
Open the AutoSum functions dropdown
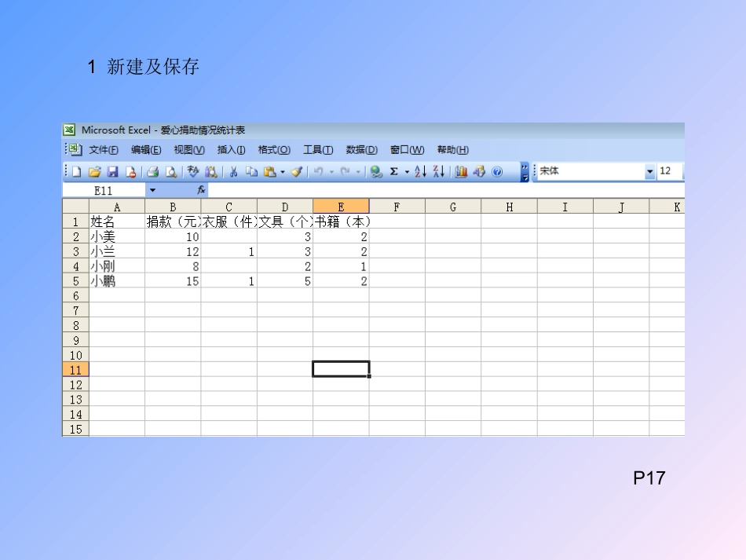click(x=407, y=172)
